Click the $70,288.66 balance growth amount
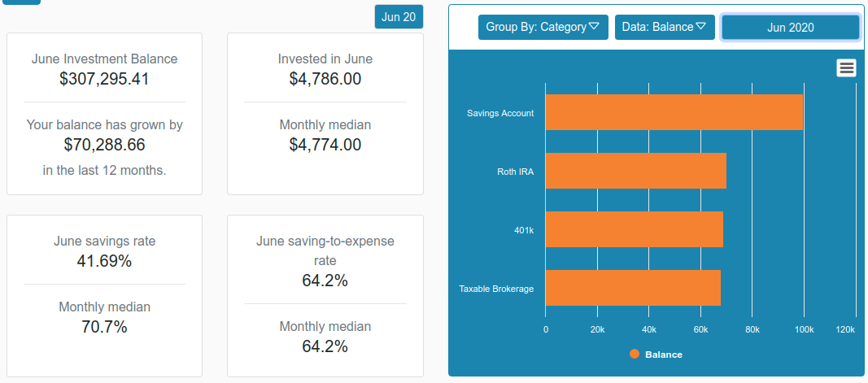868x383 pixels. (x=105, y=145)
